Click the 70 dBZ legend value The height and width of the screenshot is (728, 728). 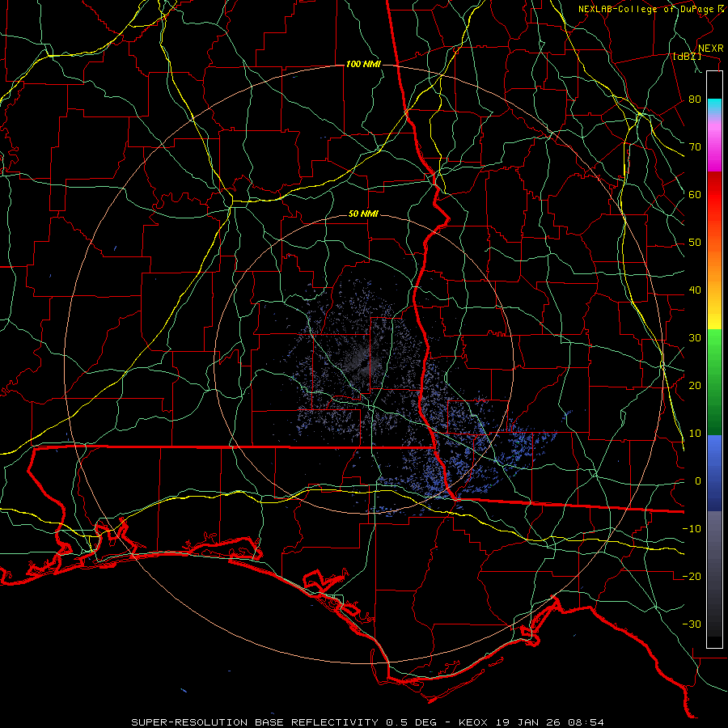[x=695, y=146]
